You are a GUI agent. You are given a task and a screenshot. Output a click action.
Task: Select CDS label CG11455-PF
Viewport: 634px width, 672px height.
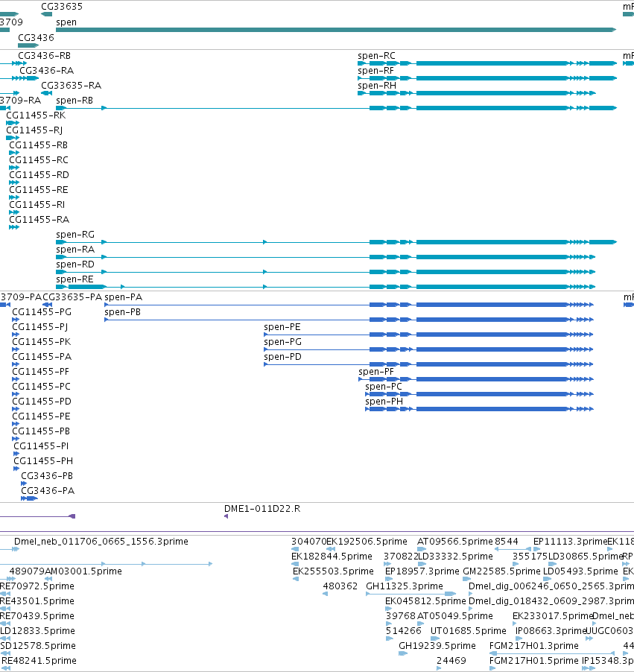pos(40,372)
